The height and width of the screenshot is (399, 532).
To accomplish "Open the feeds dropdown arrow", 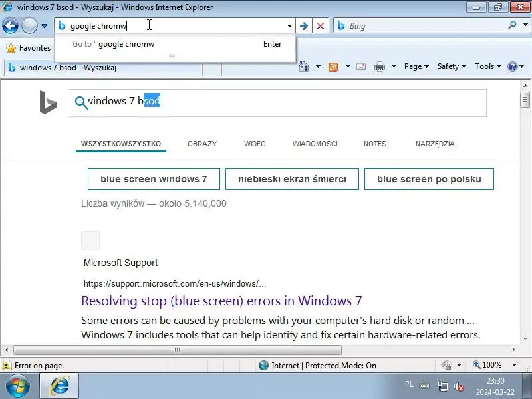I will click(348, 66).
